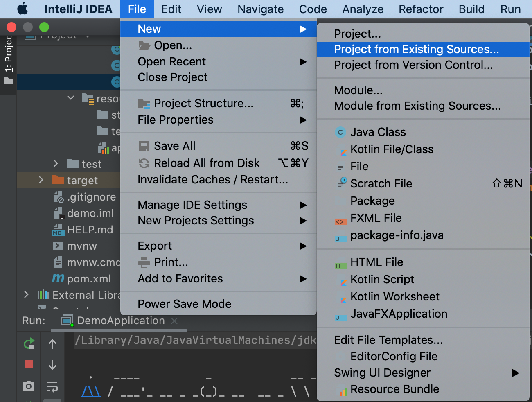Toggle soft-wrap icon in Run panel
This screenshot has width=532, height=402.
(x=52, y=386)
